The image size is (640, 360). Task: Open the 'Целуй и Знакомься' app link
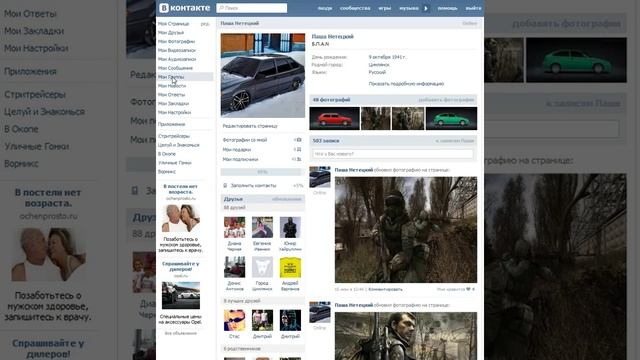point(178,145)
